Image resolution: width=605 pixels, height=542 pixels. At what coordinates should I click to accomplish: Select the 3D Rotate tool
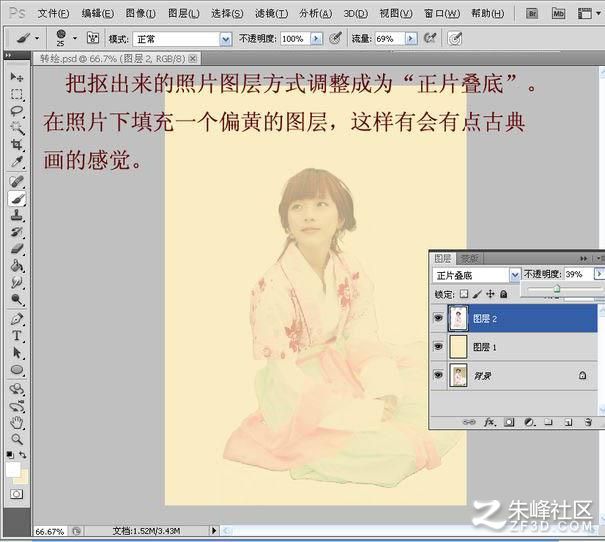(17, 388)
